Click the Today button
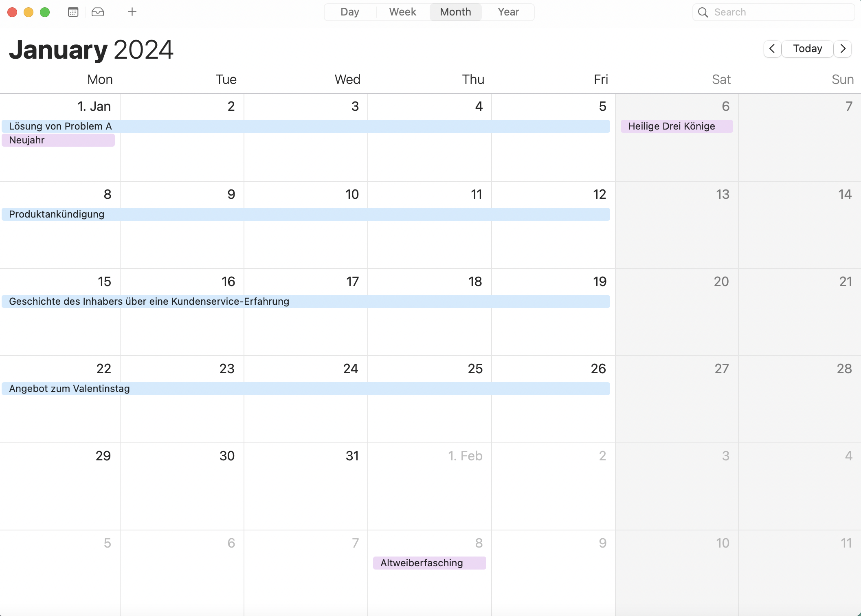861x616 pixels. [808, 48]
